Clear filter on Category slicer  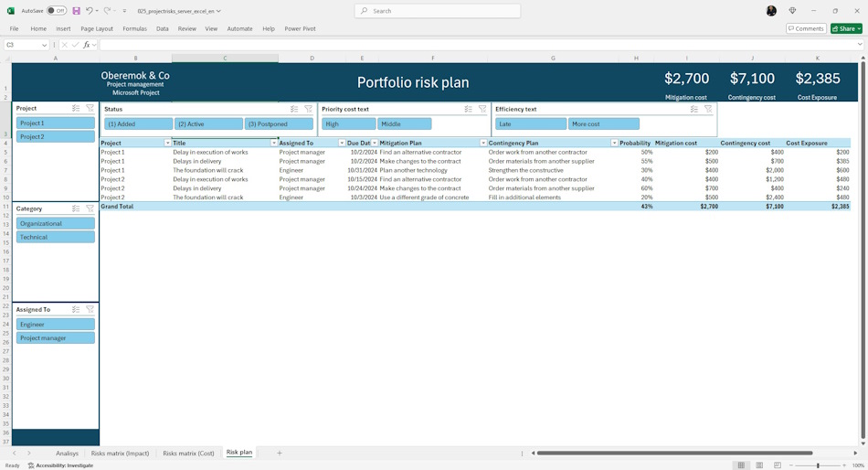[x=90, y=208]
